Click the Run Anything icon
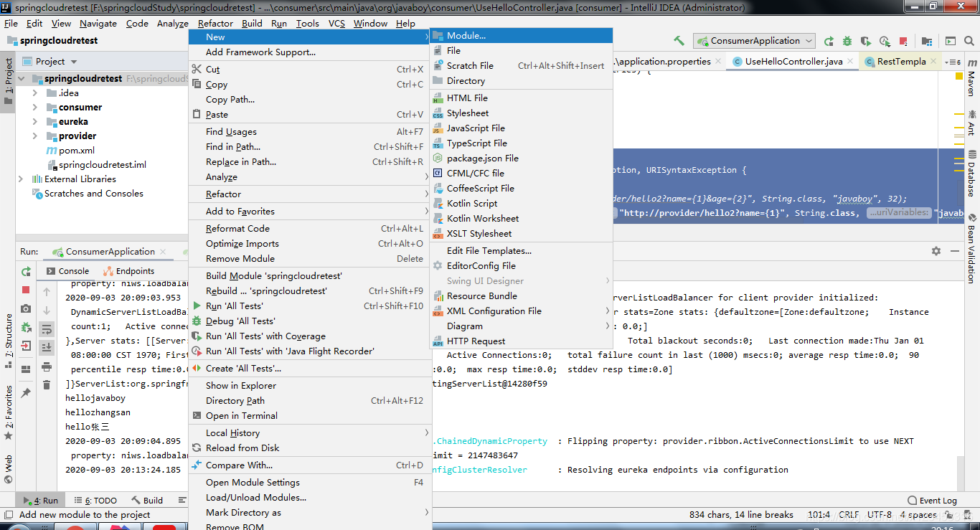This screenshot has width=980, height=530. pos(951,41)
